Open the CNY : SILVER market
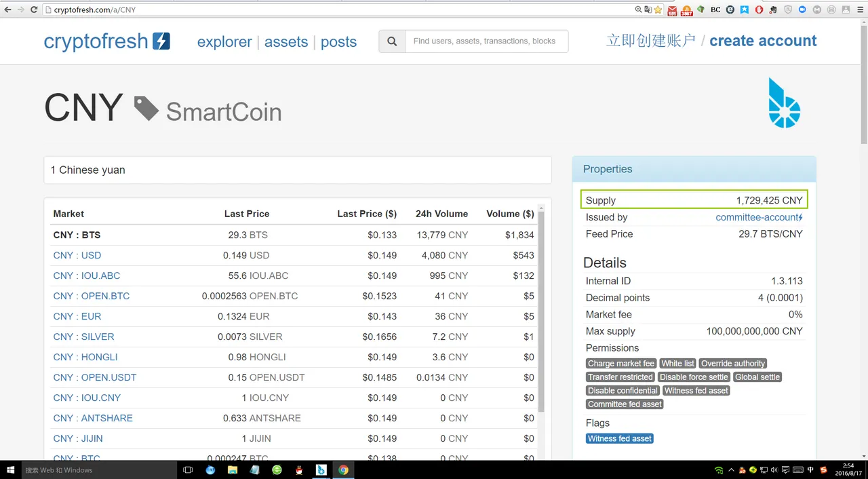The width and height of the screenshot is (868, 479). pos(83,337)
